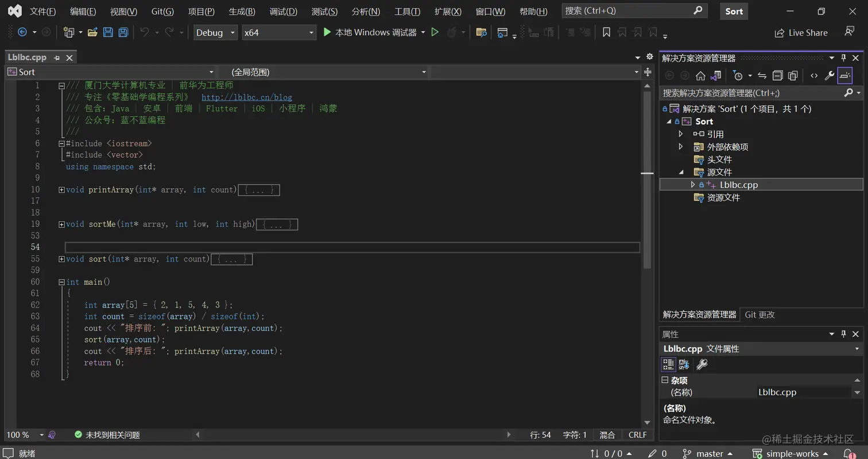The width and height of the screenshot is (868, 459).
Task: Click the editor settings gear icon
Action: [x=650, y=56]
